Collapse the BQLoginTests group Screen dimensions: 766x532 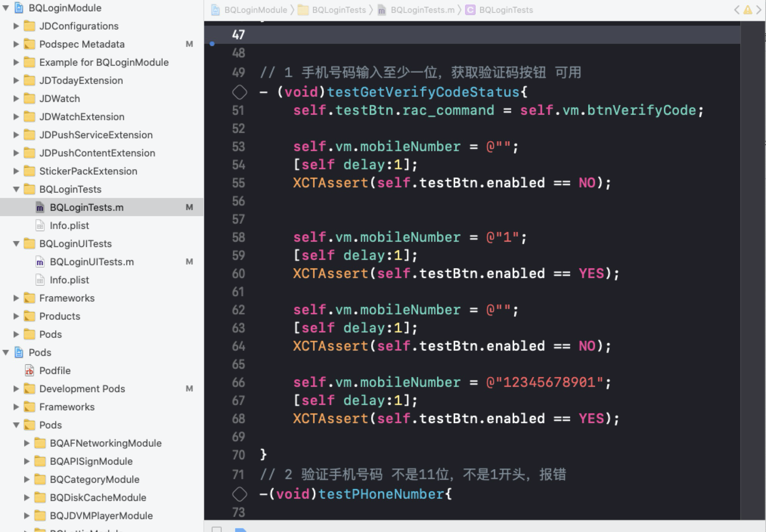tap(16, 189)
